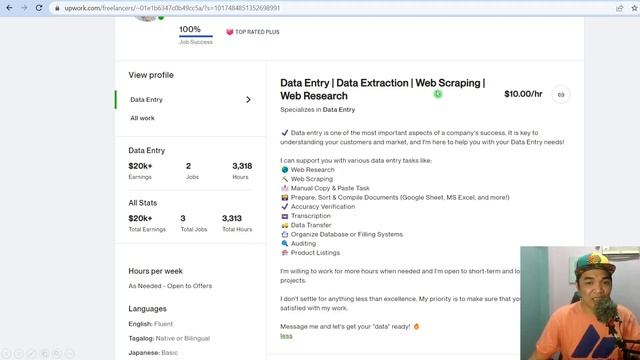Click the globe icon beside Web Research
This screenshot has height=360, width=640.
284,170
